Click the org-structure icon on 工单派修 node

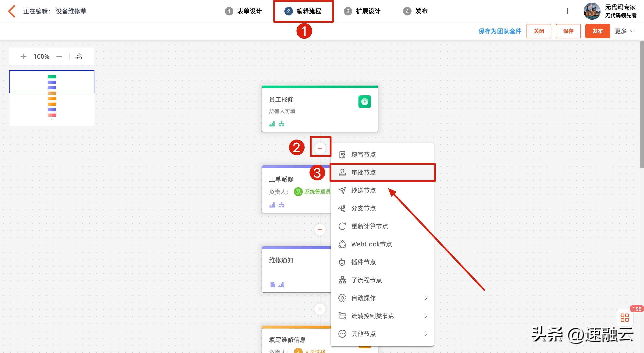[x=281, y=205]
